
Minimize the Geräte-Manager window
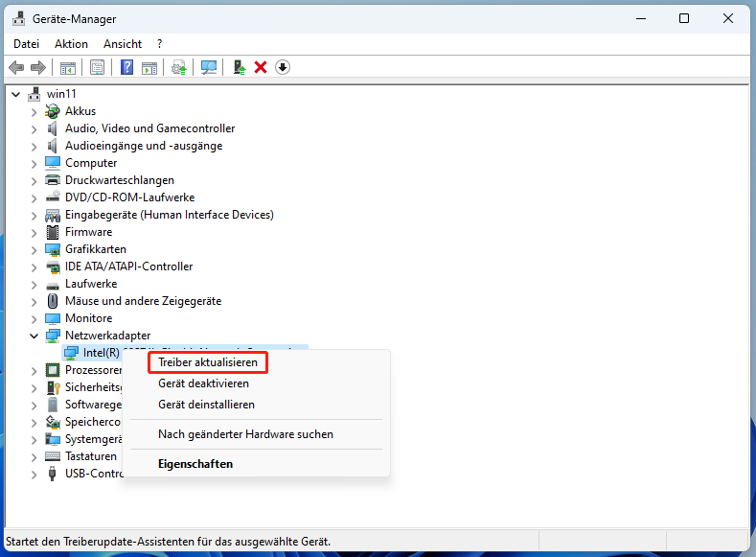pos(641,19)
